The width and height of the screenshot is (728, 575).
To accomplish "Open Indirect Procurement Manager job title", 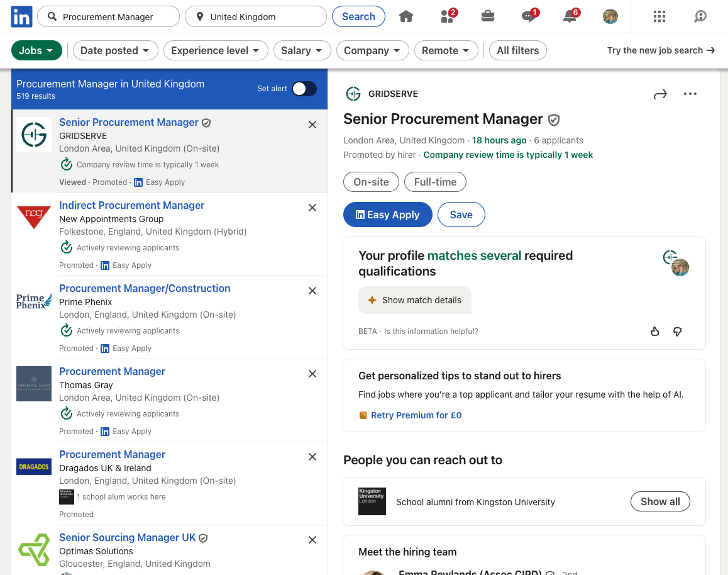I will 131,205.
